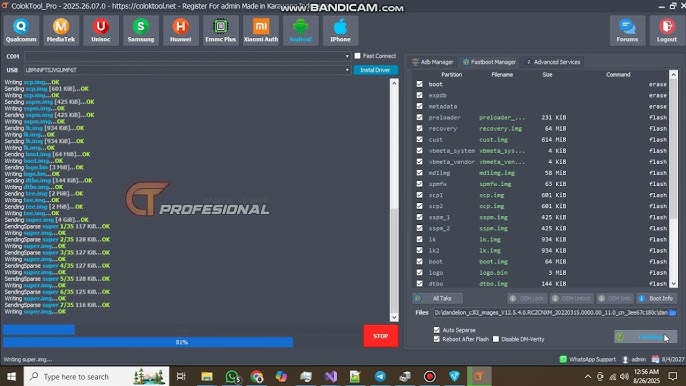Browse for firmware folder using blue folder icon

tap(672, 312)
